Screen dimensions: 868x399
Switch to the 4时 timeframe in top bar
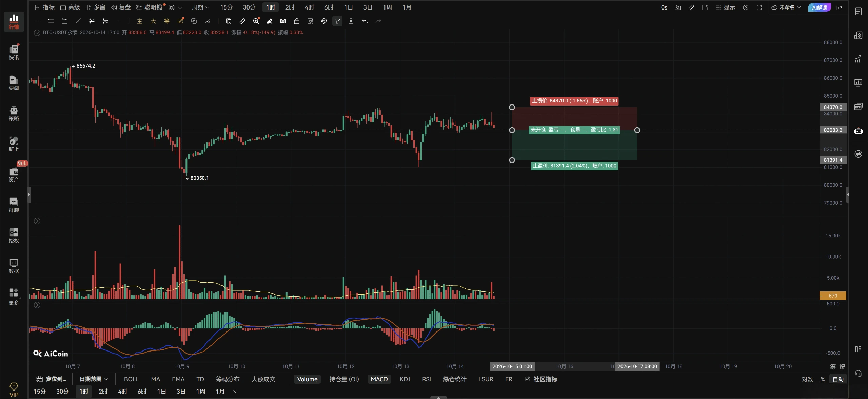(309, 7)
